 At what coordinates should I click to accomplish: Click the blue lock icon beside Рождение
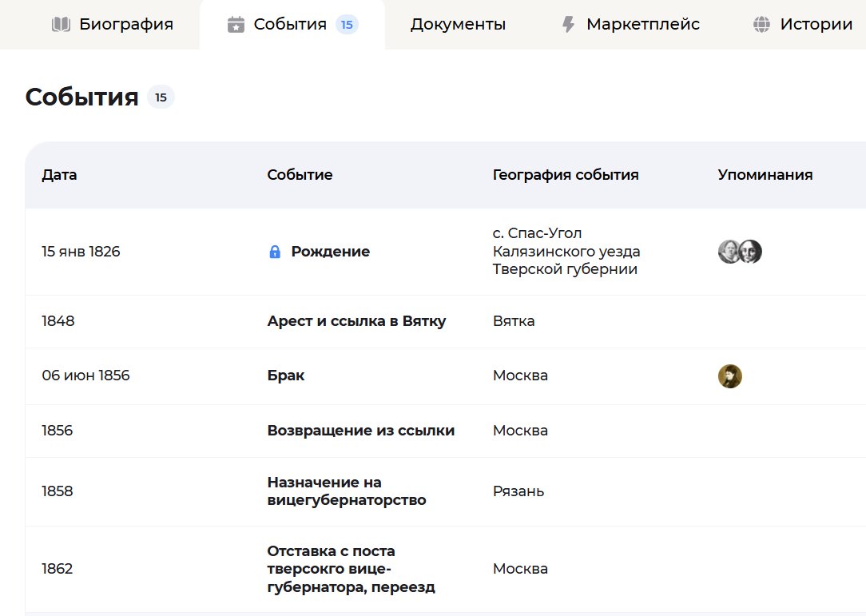pos(275,251)
